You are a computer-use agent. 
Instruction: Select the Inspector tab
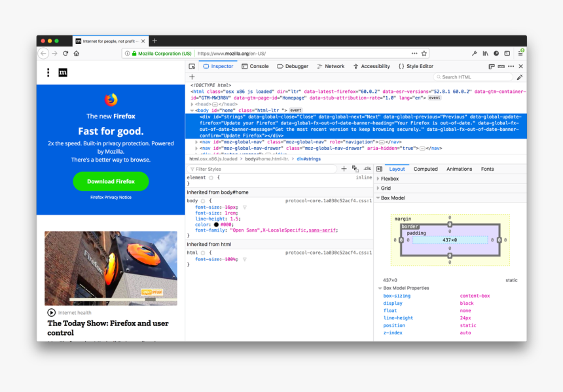[218, 66]
